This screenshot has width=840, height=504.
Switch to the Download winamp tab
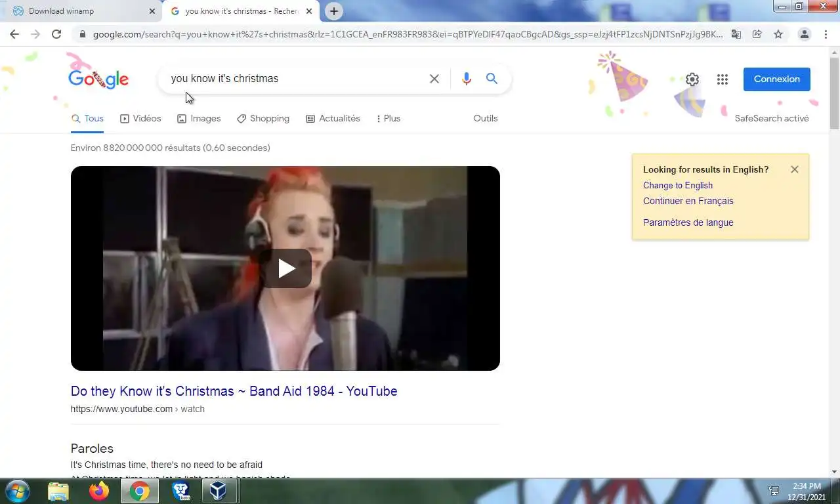[x=83, y=11]
